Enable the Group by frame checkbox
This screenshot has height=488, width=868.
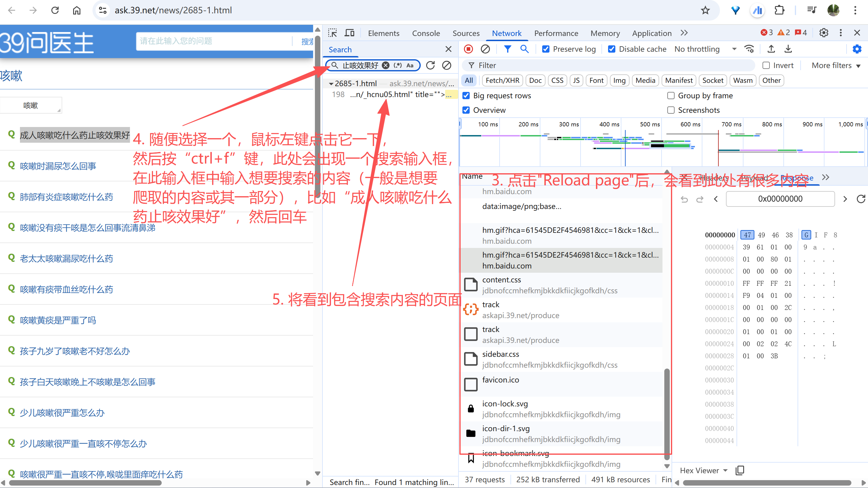pos(671,96)
